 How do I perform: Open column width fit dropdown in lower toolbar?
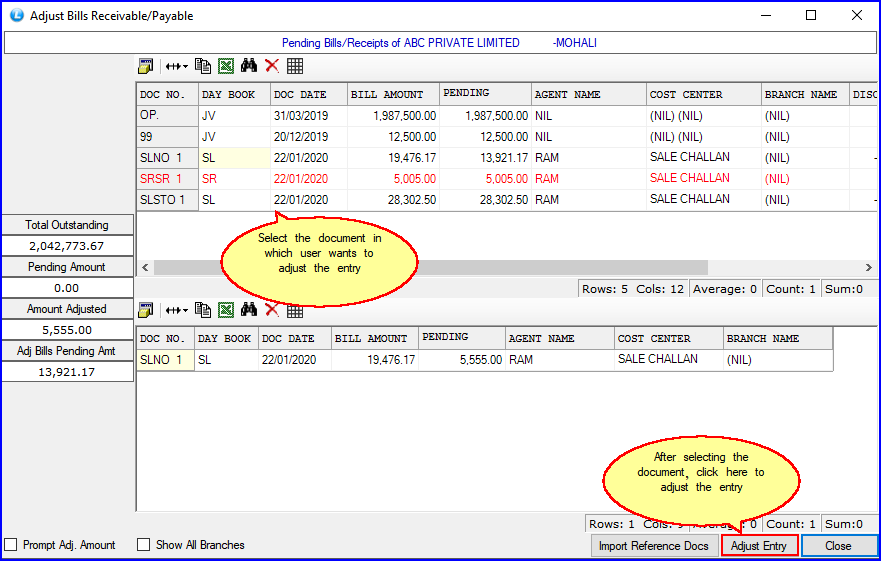(x=176, y=310)
